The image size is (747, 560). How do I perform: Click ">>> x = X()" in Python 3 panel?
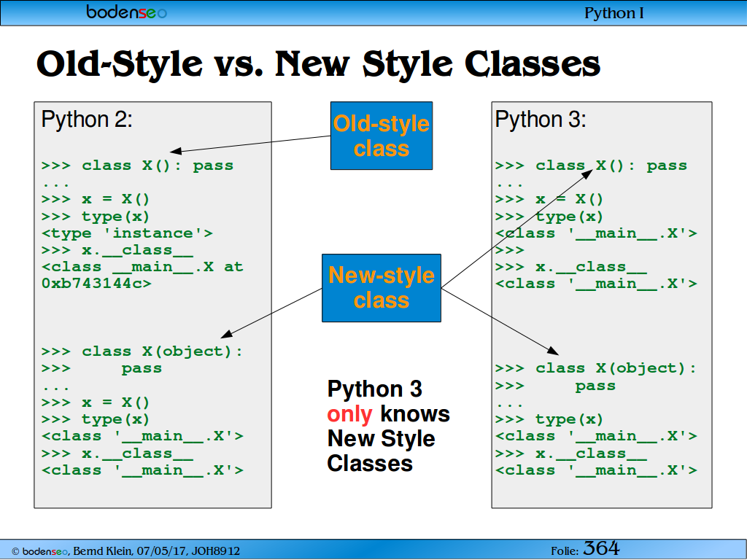coord(549,199)
